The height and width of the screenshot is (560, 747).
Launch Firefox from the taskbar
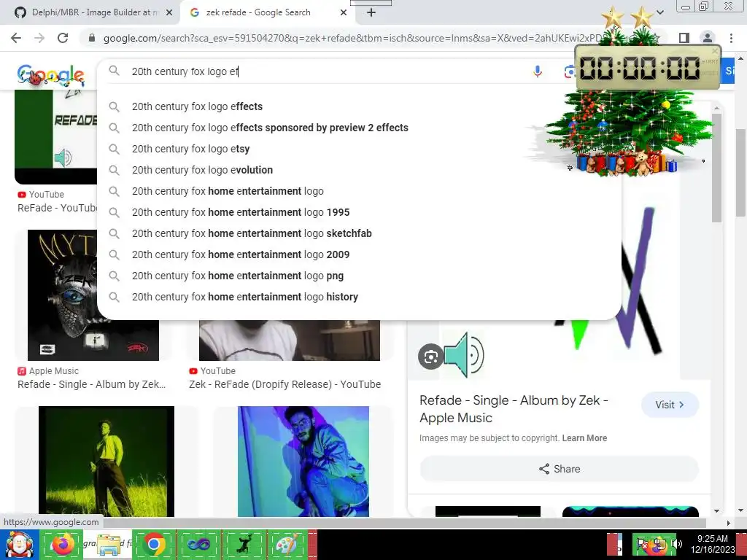(63, 544)
